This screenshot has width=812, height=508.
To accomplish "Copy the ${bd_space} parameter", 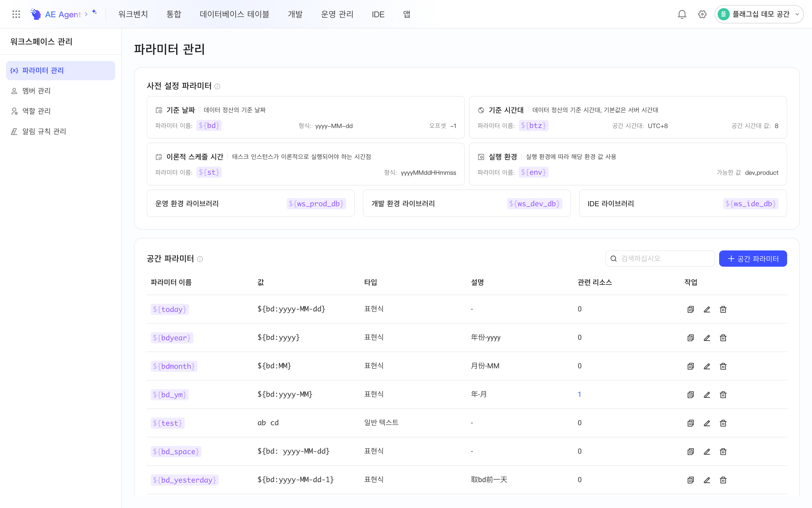I will pos(690,452).
